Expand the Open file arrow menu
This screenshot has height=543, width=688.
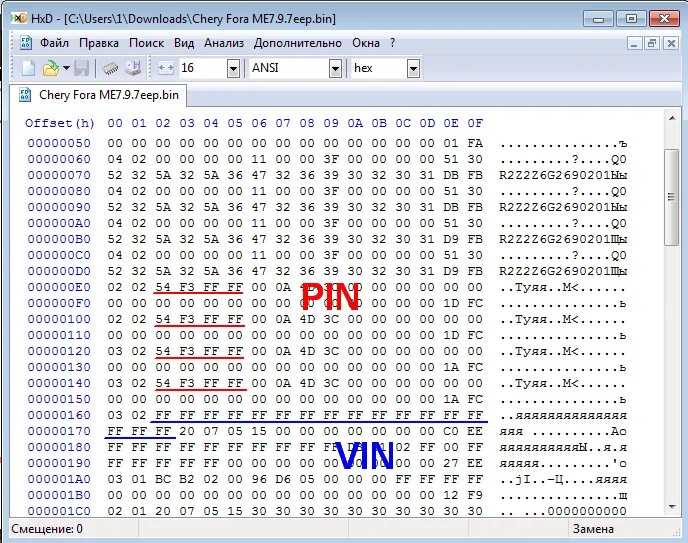tap(66, 68)
